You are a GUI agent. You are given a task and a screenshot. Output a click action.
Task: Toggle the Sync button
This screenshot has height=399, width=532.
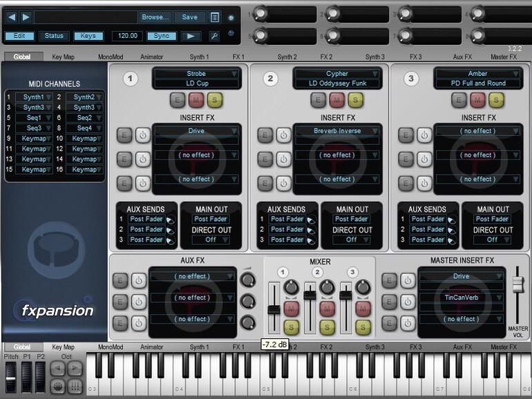(162, 36)
